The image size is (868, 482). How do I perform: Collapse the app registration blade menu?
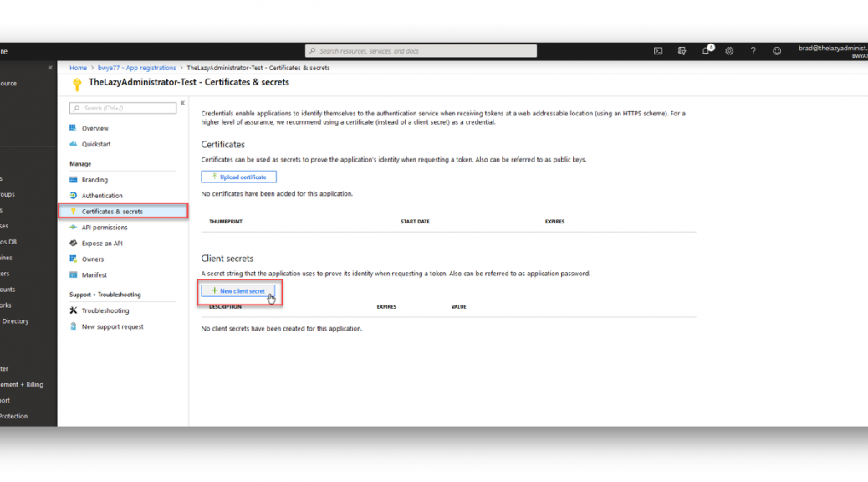coord(182,103)
